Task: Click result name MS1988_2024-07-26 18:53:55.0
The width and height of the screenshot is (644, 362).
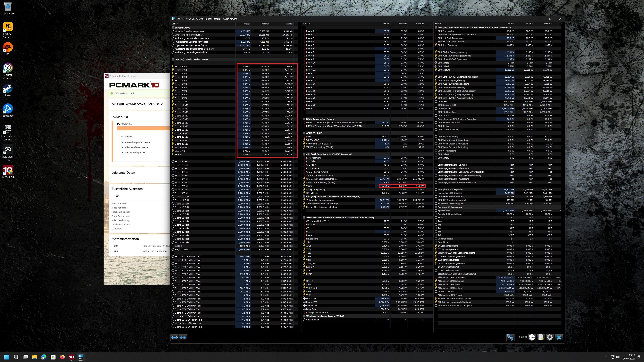Action: [x=135, y=104]
